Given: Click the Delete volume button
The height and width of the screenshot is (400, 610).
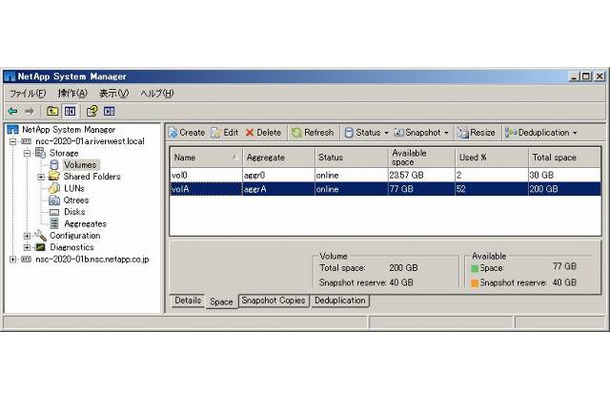Looking at the screenshot, I should [263, 133].
